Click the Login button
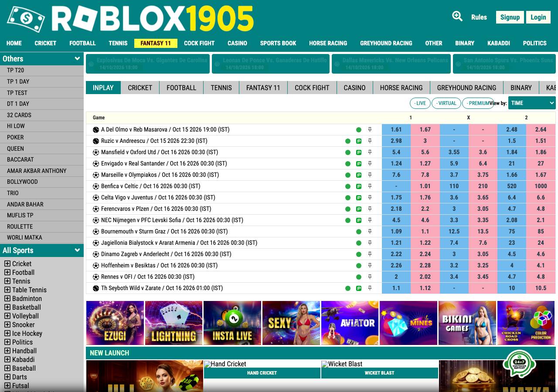 [x=538, y=17]
